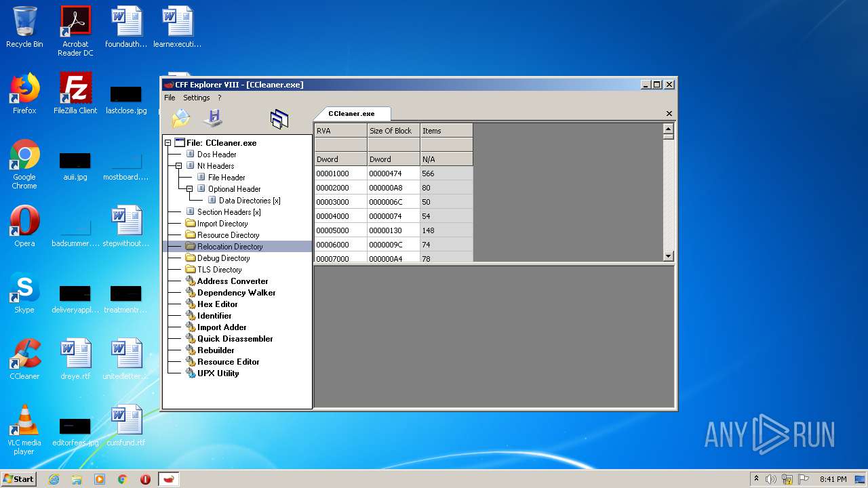
Task: Select the size cell 00000074
Action: point(393,216)
